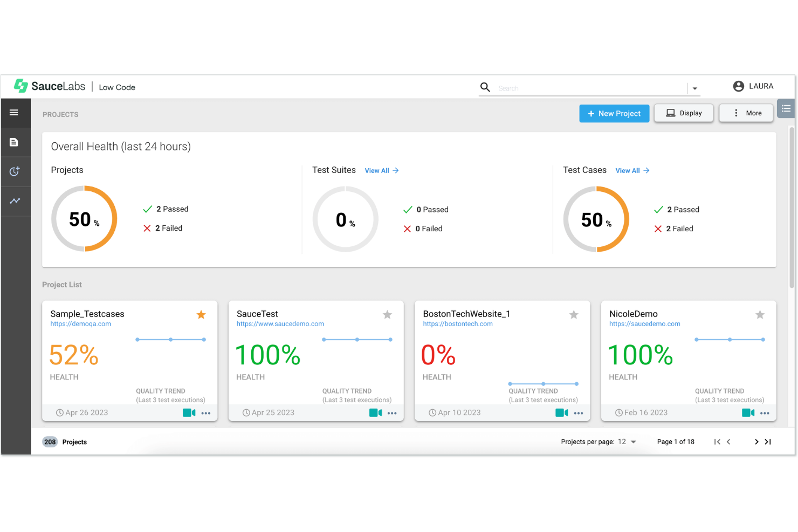Play the SauceTest recording via its video icon
The image size is (798, 532).
tap(375, 412)
